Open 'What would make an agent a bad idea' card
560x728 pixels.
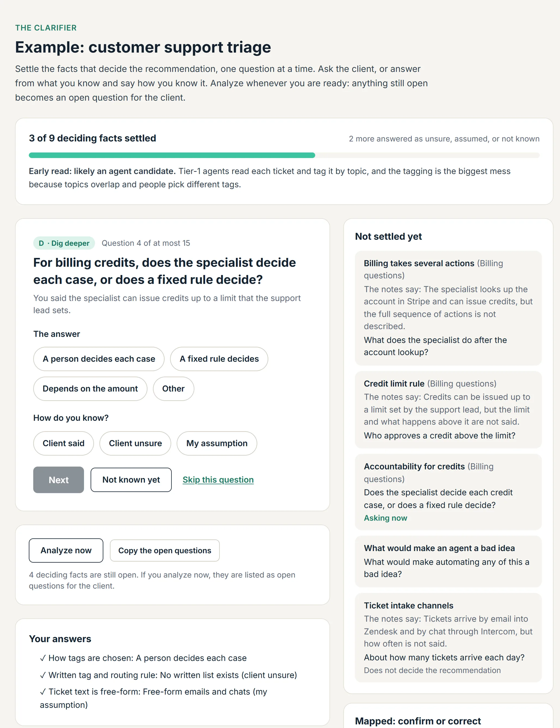tap(448, 561)
